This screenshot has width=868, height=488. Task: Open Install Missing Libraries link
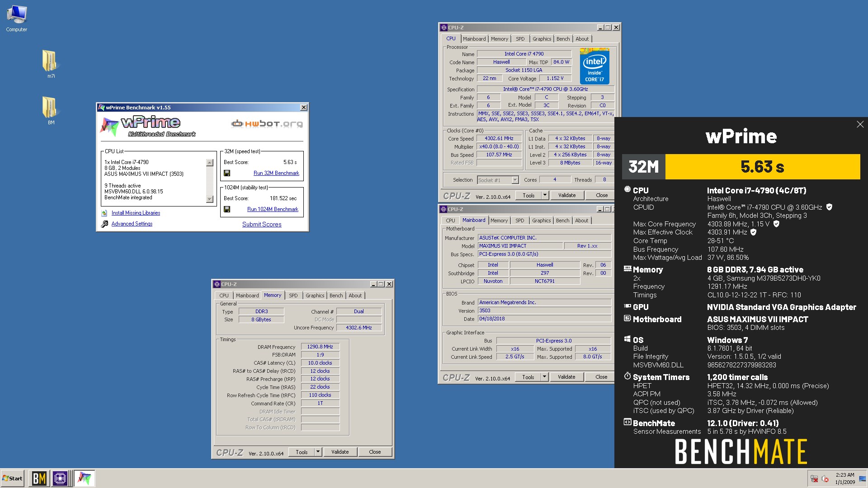pyautogui.click(x=136, y=213)
